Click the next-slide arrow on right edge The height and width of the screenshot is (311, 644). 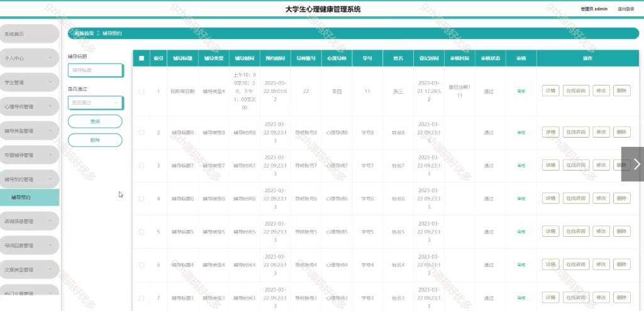pyautogui.click(x=633, y=164)
